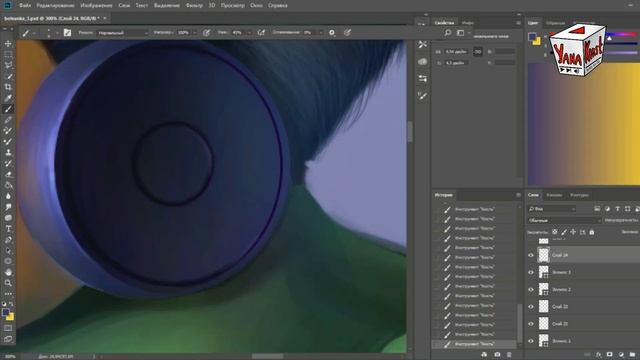
Task: Open the smoothing percentage arrow
Action: pyautogui.click(x=321, y=33)
